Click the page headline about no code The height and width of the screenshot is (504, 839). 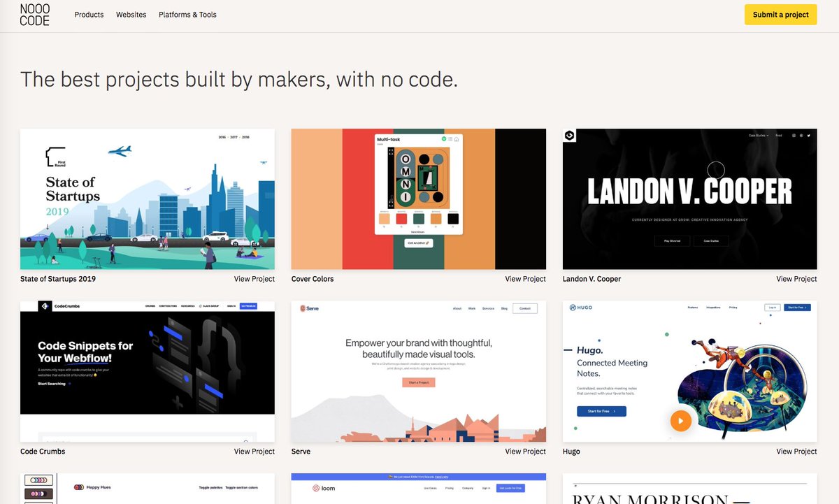(x=239, y=80)
